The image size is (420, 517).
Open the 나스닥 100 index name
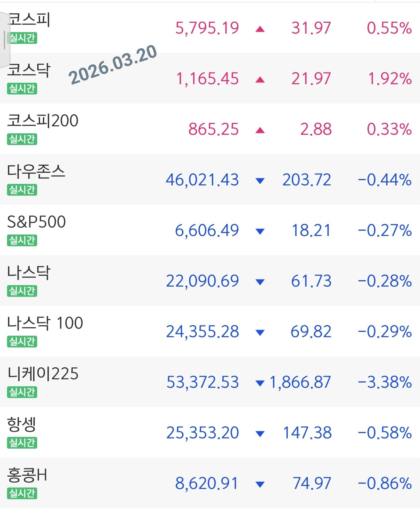point(45,323)
